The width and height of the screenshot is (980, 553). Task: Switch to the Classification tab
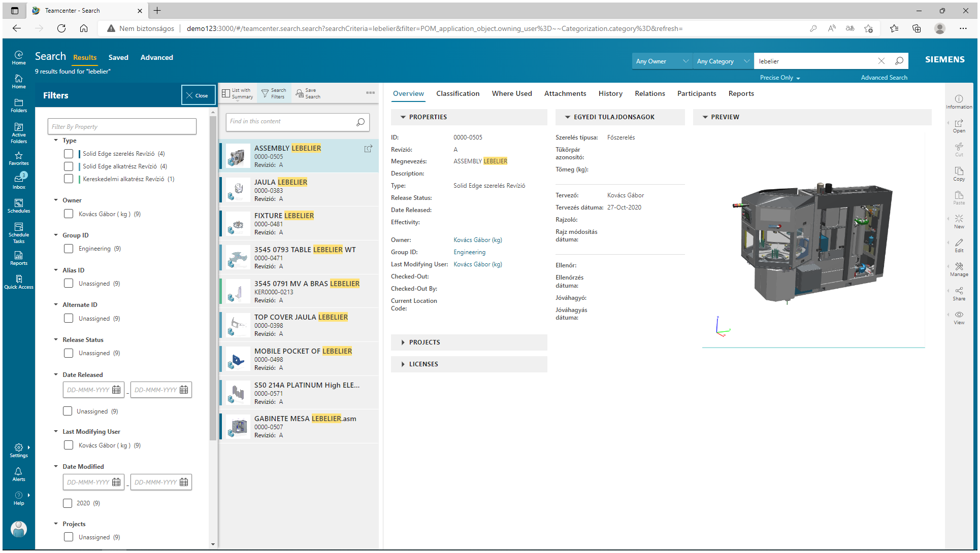coord(458,93)
